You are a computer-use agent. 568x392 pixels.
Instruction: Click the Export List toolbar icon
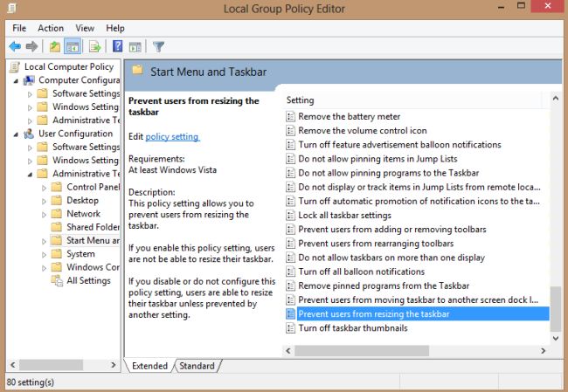point(95,46)
